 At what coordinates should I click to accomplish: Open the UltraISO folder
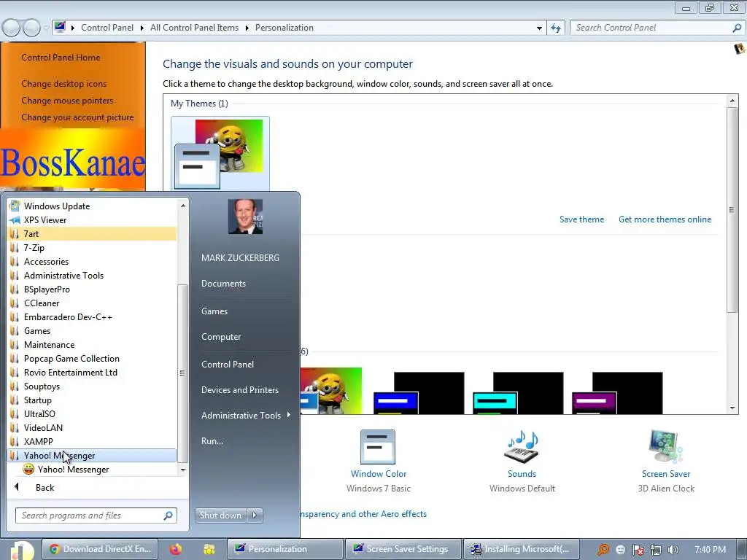pyautogui.click(x=92, y=413)
